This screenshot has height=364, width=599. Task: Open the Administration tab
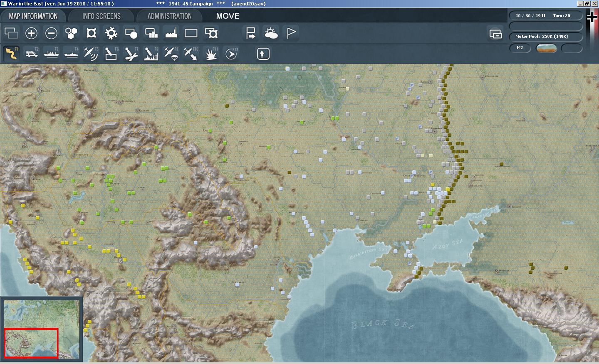point(169,16)
